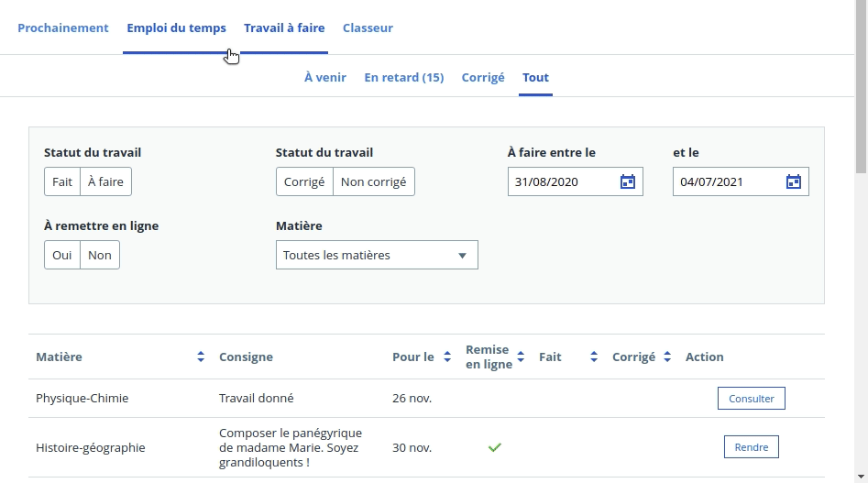Click Rendre for Histoire-géographie assignment
Screen dimensions: 868x483
752,447
